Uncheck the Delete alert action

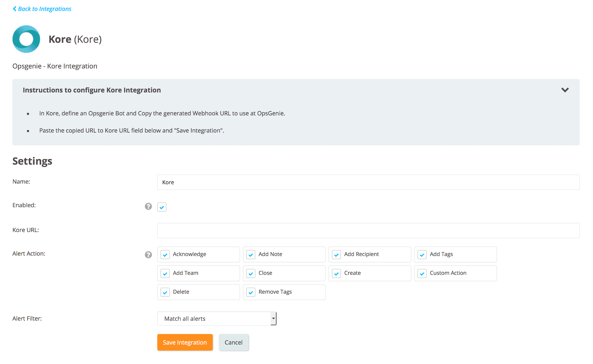pyautogui.click(x=165, y=292)
